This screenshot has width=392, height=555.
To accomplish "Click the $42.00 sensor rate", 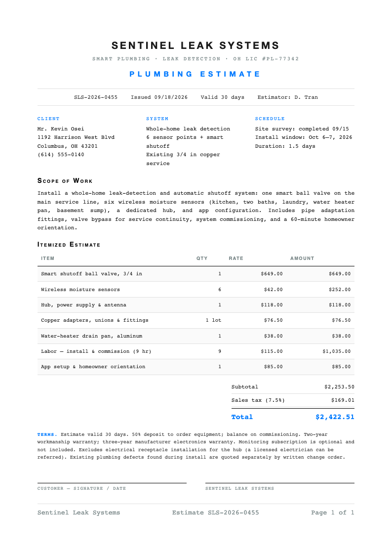I will [273, 290].
